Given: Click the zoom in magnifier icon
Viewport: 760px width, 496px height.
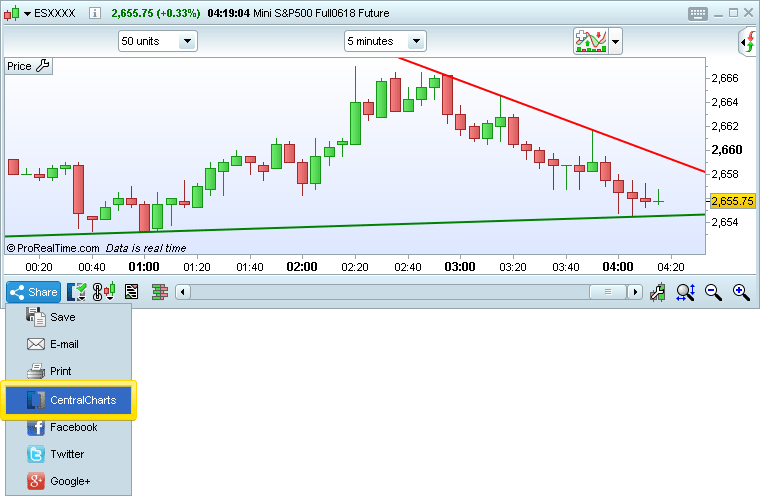Looking at the screenshot, I should (x=741, y=292).
